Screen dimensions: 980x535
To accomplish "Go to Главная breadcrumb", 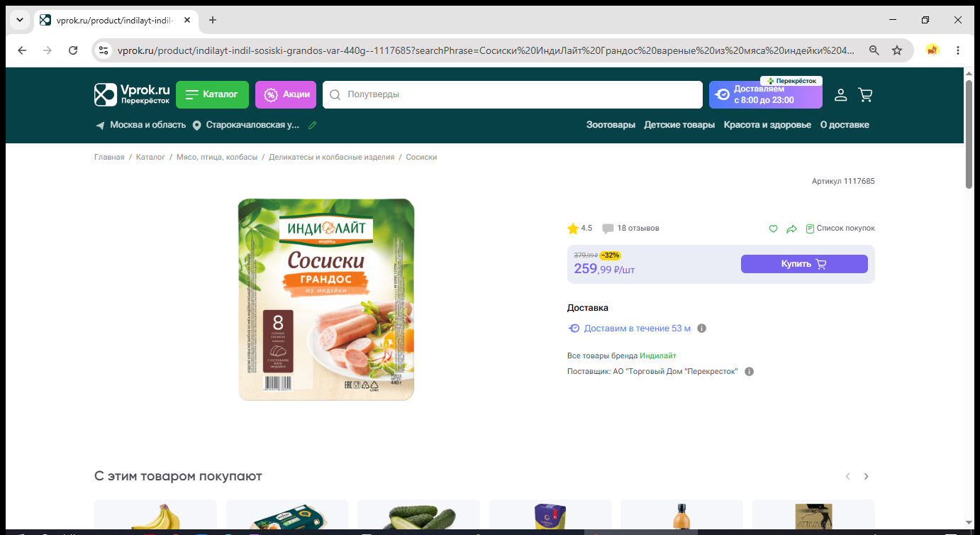I will pos(109,157).
